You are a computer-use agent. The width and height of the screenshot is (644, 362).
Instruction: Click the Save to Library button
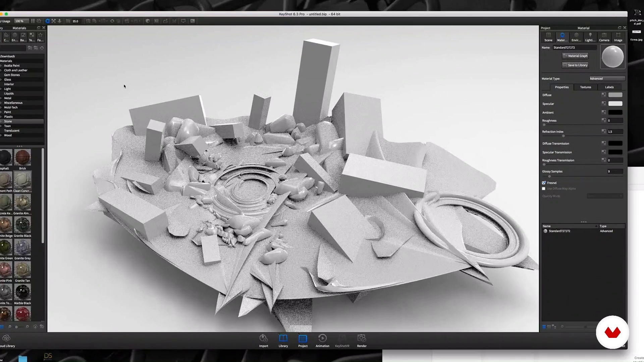coord(575,65)
